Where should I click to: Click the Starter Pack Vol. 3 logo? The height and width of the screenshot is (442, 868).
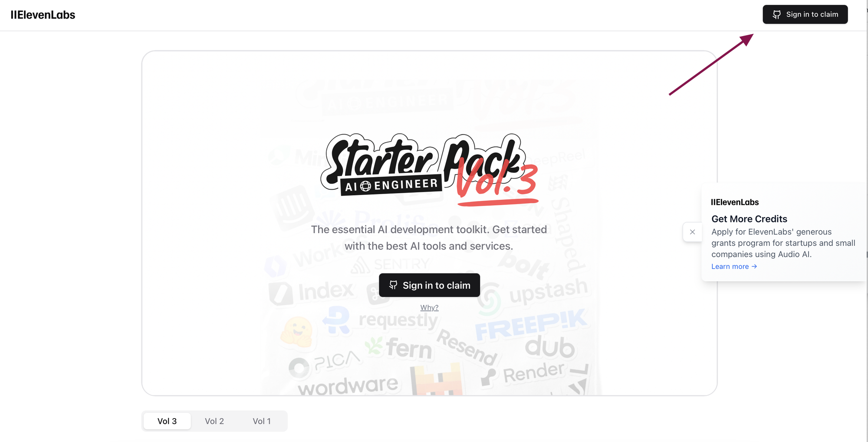click(430, 170)
